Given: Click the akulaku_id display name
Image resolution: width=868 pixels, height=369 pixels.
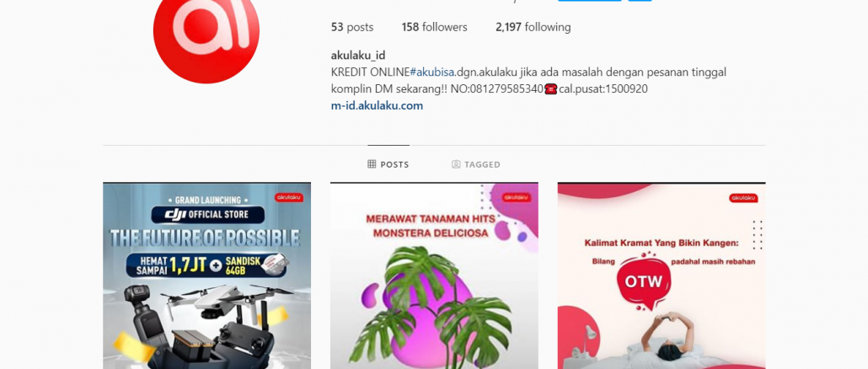Looking at the screenshot, I should [x=358, y=56].
